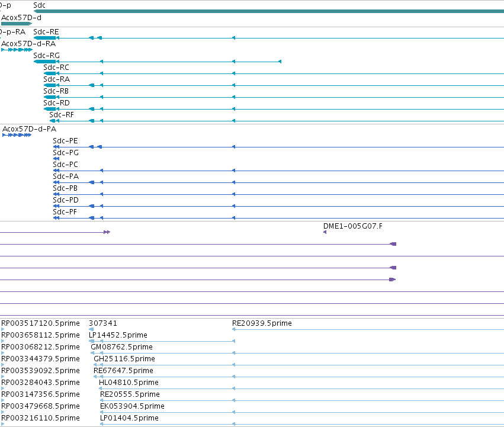Select the Sdc-RA transcript label
Viewport: 504px width, 427px height.
[x=57, y=79]
